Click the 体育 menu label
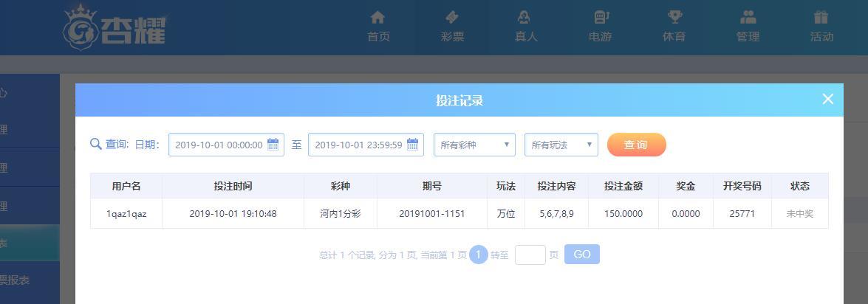 674,37
